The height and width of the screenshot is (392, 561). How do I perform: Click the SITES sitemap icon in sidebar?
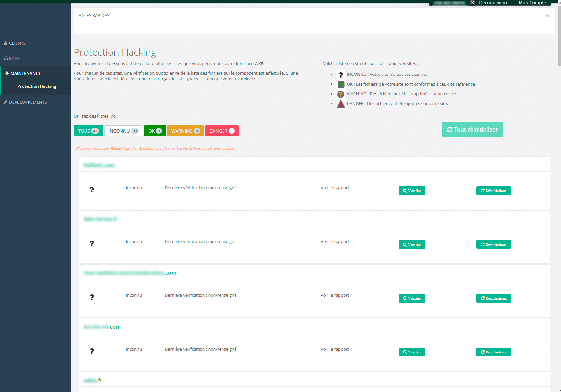6,58
